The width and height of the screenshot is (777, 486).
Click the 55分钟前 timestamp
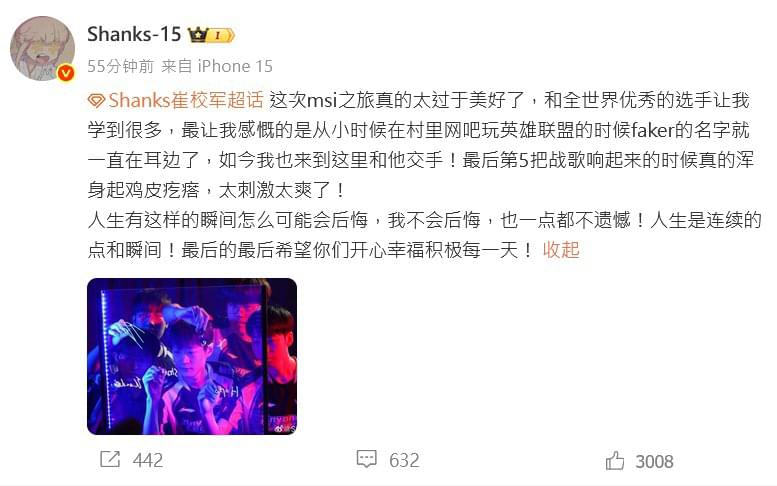click(x=120, y=66)
